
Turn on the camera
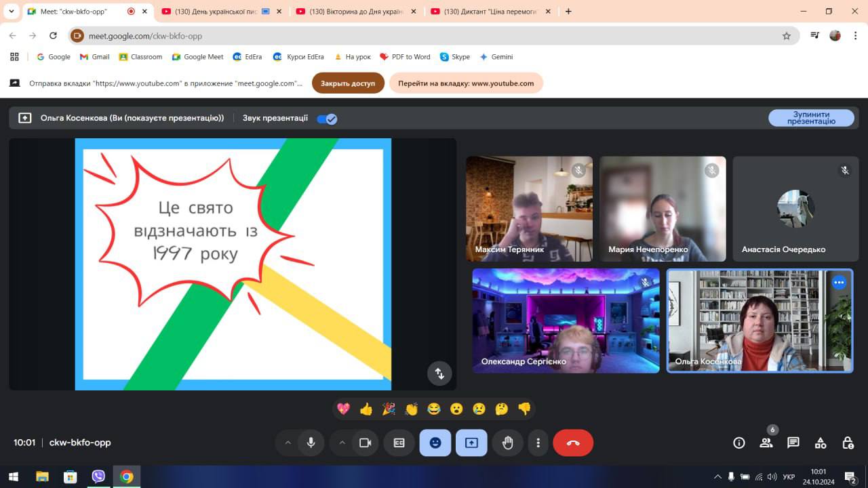pyautogui.click(x=365, y=443)
